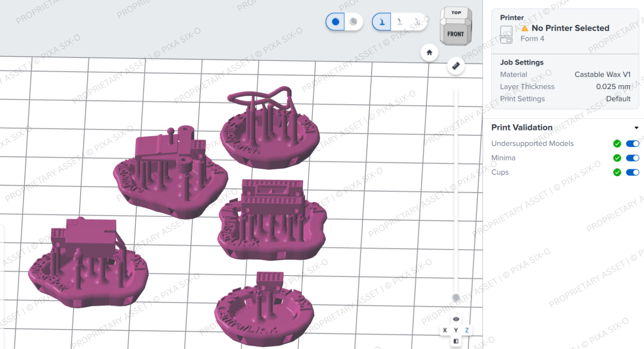This screenshot has width=644, height=349.
Task: Select the first highlighted support display mode
Action: point(382,21)
